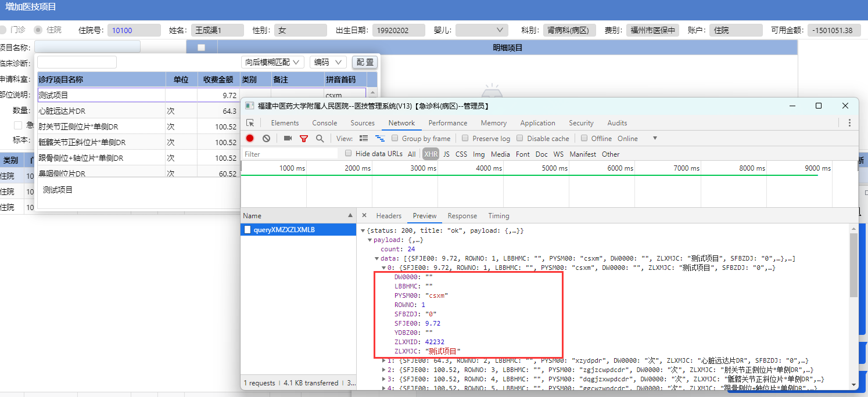This screenshot has height=397, width=868.
Task: Open the 编码 dropdown
Action: click(328, 62)
